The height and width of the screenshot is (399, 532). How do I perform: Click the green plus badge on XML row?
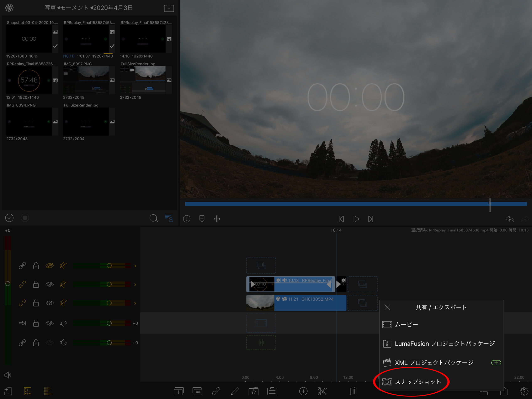[x=496, y=363]
